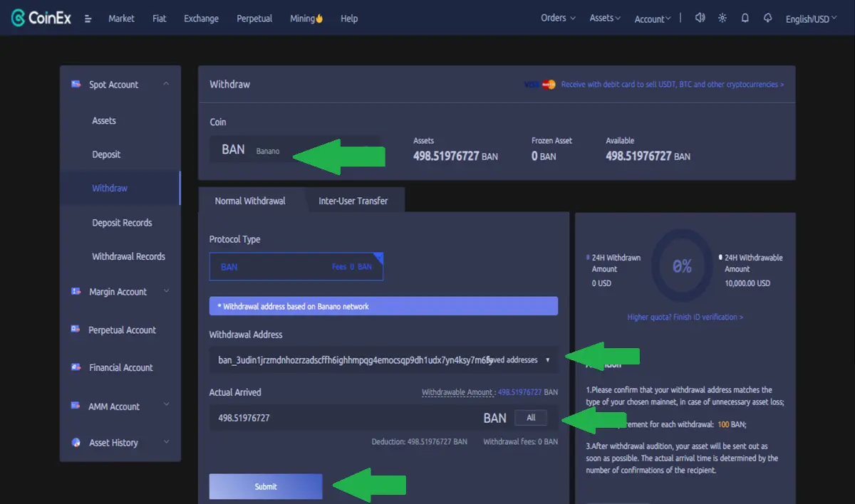Expand the Asset History section
855x504 pixels.
(166, 442)
